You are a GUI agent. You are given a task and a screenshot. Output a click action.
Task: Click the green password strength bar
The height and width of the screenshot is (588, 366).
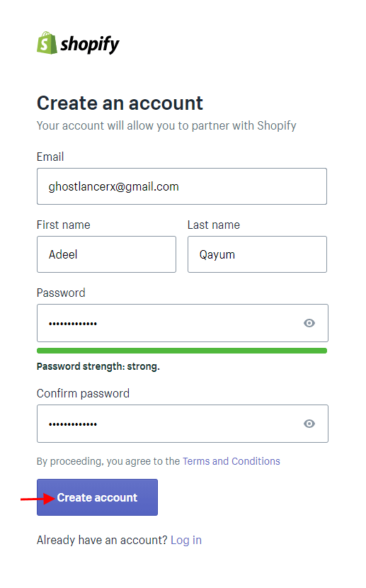tap(182, 351)
